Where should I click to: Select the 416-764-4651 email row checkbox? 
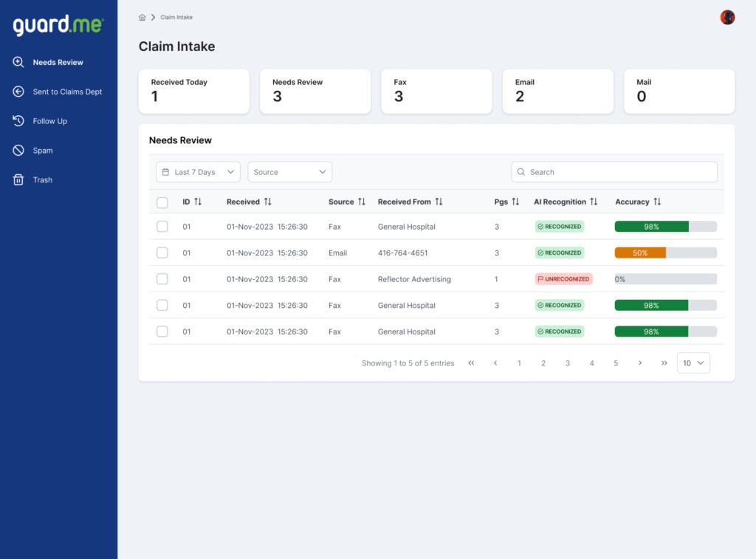[162, 253]
